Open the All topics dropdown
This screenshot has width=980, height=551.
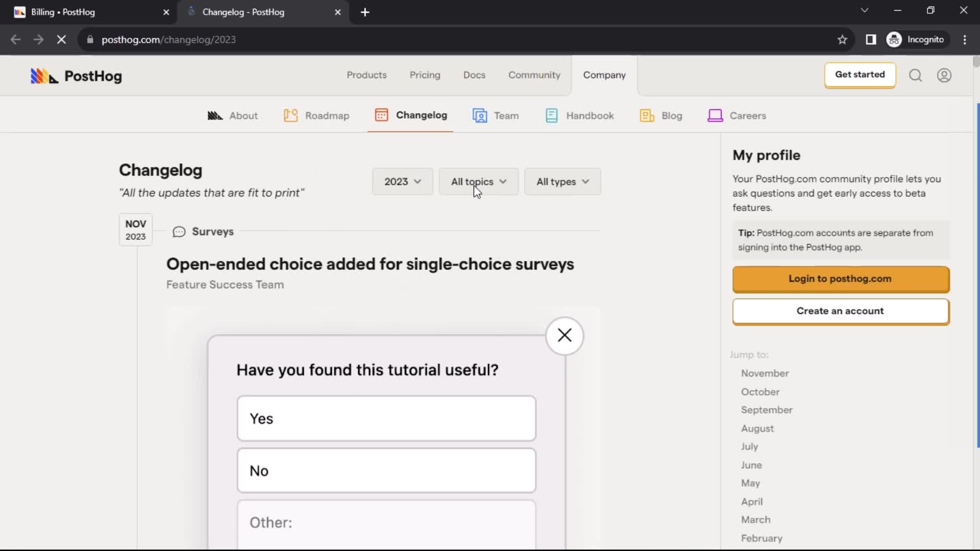(478, 182)
